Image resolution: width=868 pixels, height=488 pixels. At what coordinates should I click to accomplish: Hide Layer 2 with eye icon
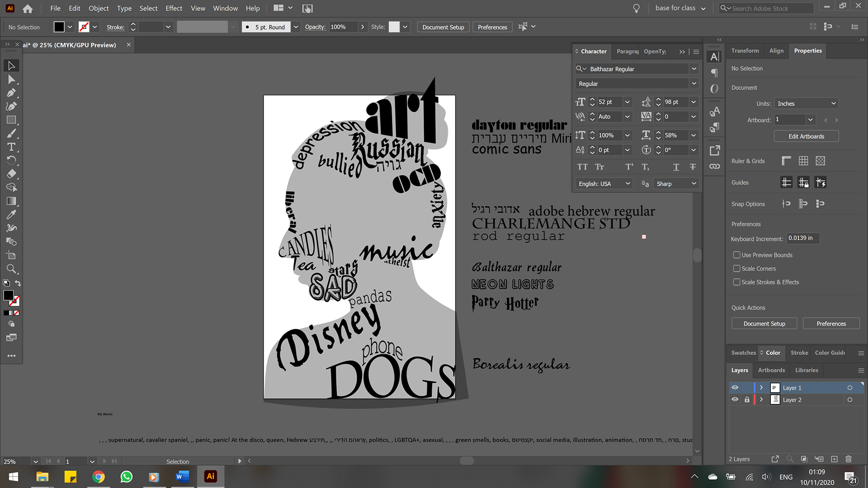[735, 399]
